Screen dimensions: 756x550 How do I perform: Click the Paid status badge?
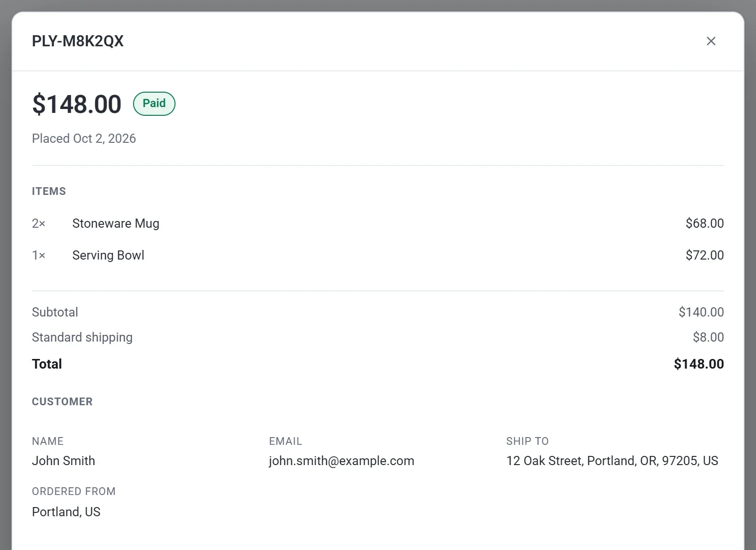pyautogui.click(x=154, y=103)
